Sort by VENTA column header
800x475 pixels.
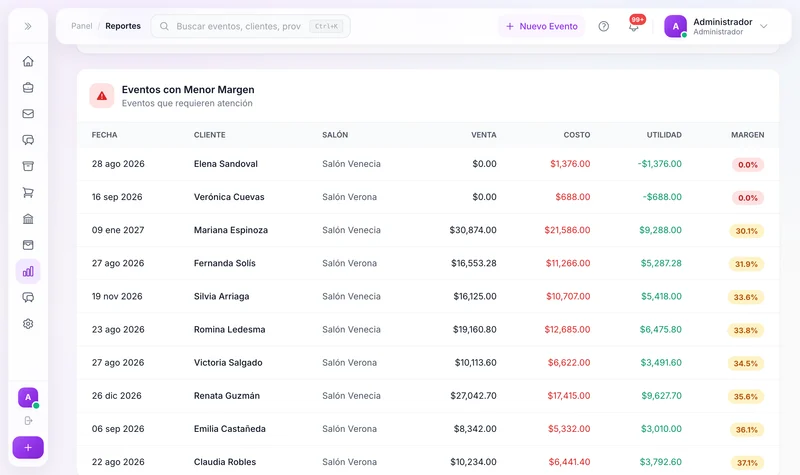click(484, 135)
